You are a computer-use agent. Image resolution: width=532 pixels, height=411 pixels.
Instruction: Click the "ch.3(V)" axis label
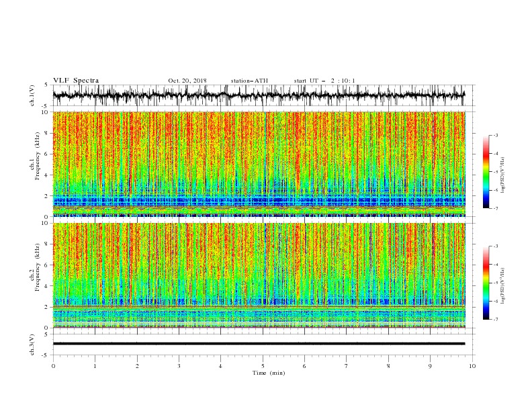pos(32,345)
